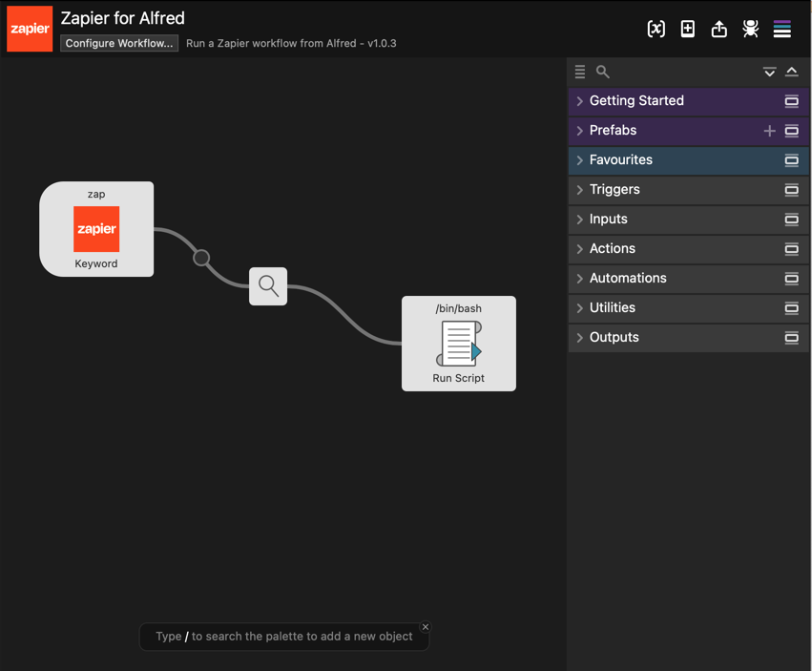The width and height of the screenshot is (812, 671).
Task: Click the Automations label
Action: click(628, 278)
